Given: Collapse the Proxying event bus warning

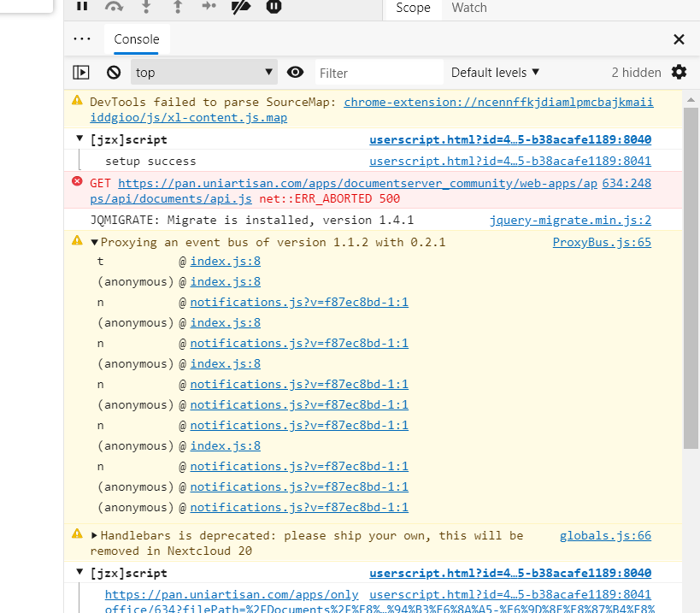Looking at the screenshot, I should coord(94,241).
